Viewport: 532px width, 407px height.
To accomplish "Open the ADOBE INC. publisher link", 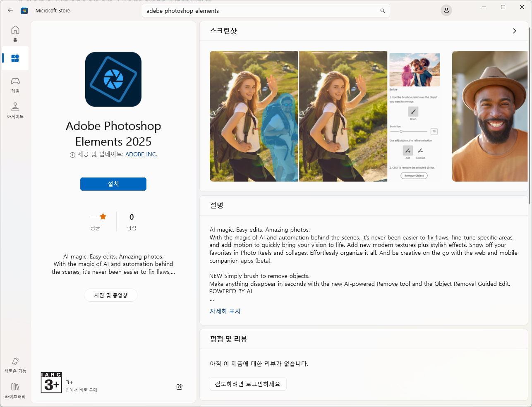I will click(141, 154).
